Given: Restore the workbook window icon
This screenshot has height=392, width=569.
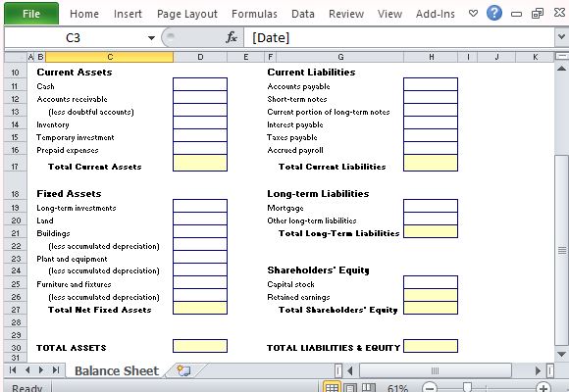Looking at the screenshot, I should click(537, 14).
